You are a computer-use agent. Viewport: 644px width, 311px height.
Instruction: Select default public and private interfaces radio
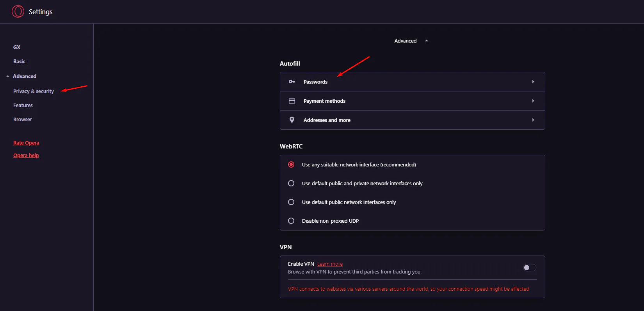[x=291, y=183]
